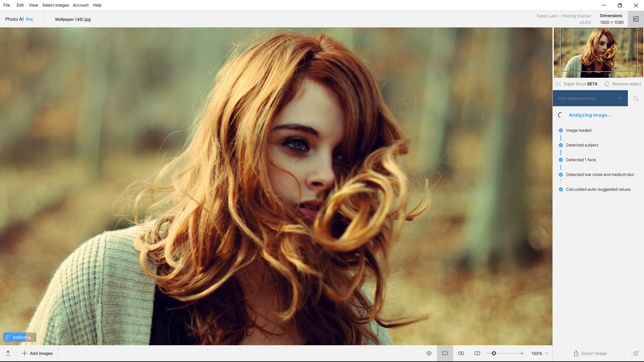Click the 'Wallpaper (48).jpg' file name
Screen dimensions: 644x362
(73, 19)
